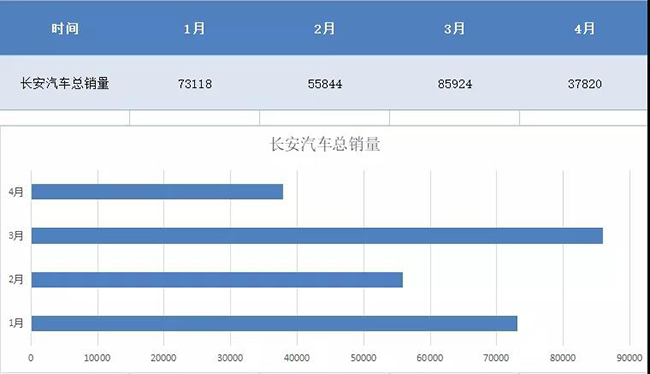
Task: Select the 时间 header cell
Action: (x=65, y=28)
